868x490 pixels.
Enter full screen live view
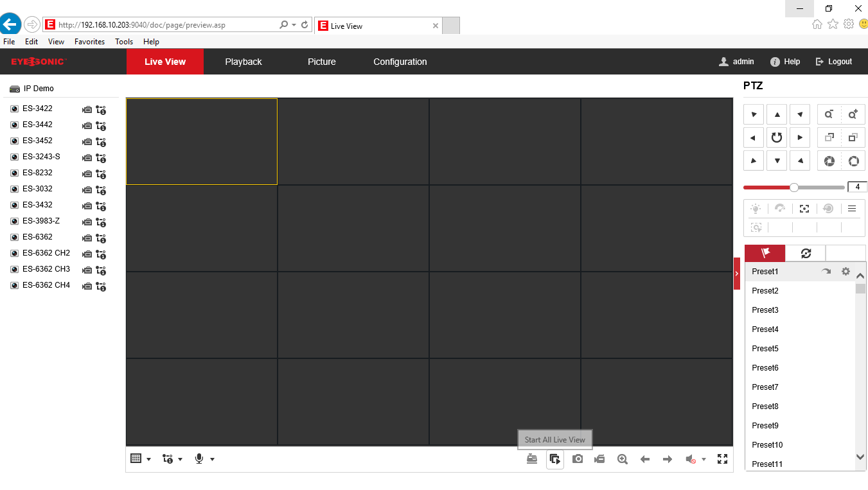722,459
